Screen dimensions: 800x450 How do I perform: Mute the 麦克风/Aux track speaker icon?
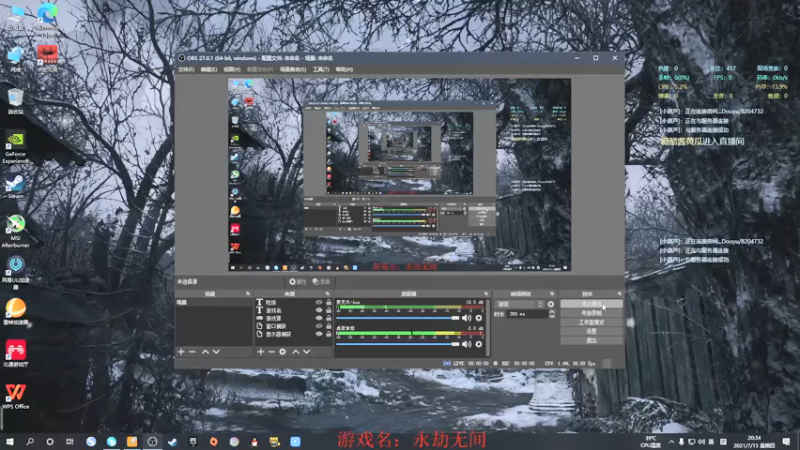tap(466, 318)
